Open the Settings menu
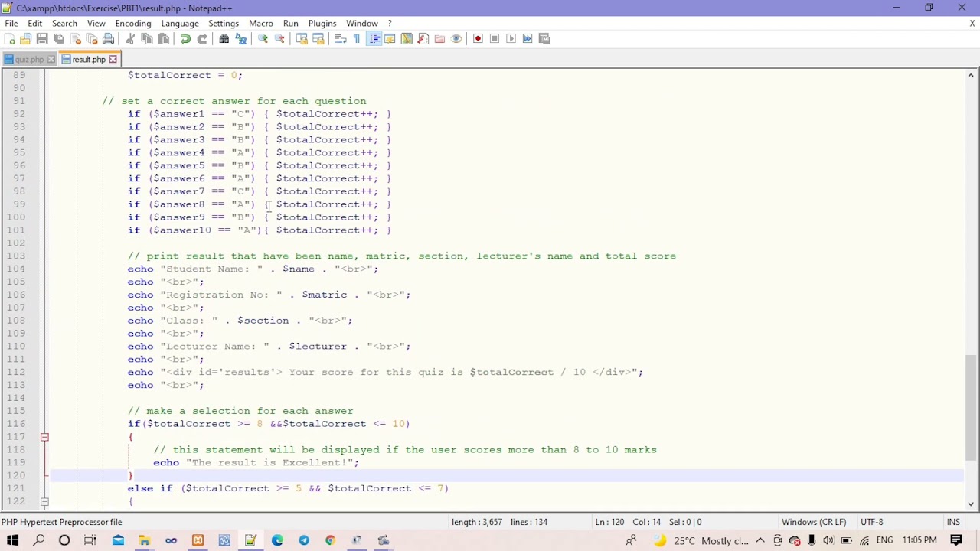The image size is (980, 551). tap(224, 24)
